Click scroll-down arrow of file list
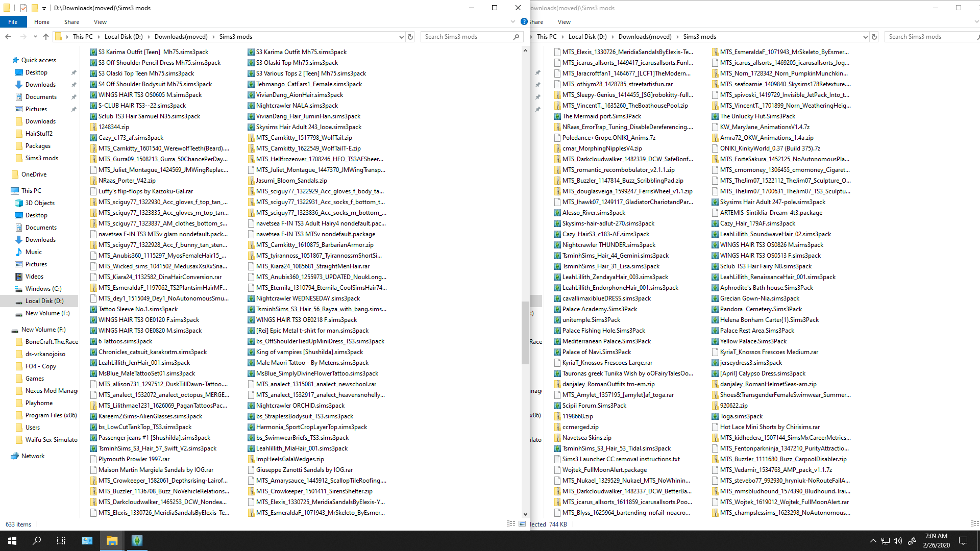The height and width of the screenshot is (551, 980). 525,514
